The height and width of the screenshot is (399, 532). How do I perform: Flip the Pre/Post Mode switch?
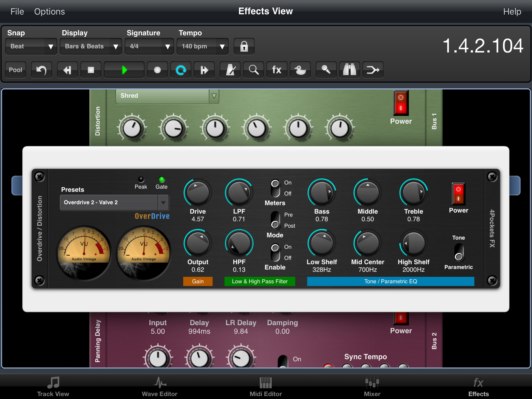[x=275, y=220]
